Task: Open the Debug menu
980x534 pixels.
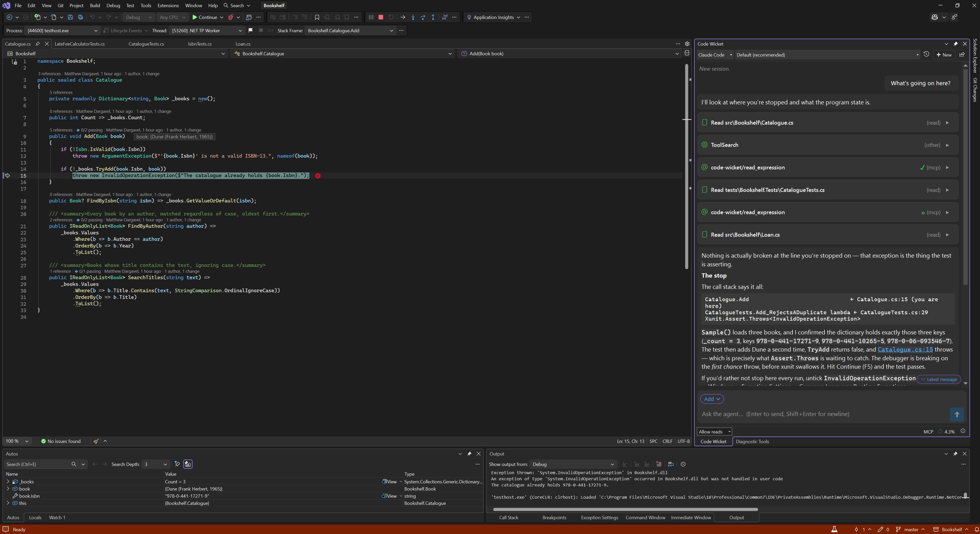Action: tap(113, 5)
